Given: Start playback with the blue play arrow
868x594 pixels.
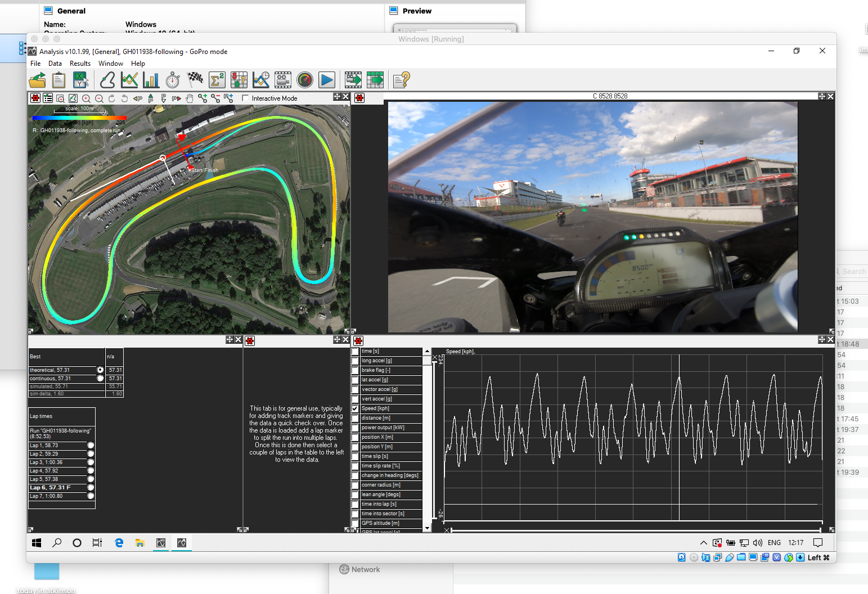Looking at the screenshot, I should (327, 80).
